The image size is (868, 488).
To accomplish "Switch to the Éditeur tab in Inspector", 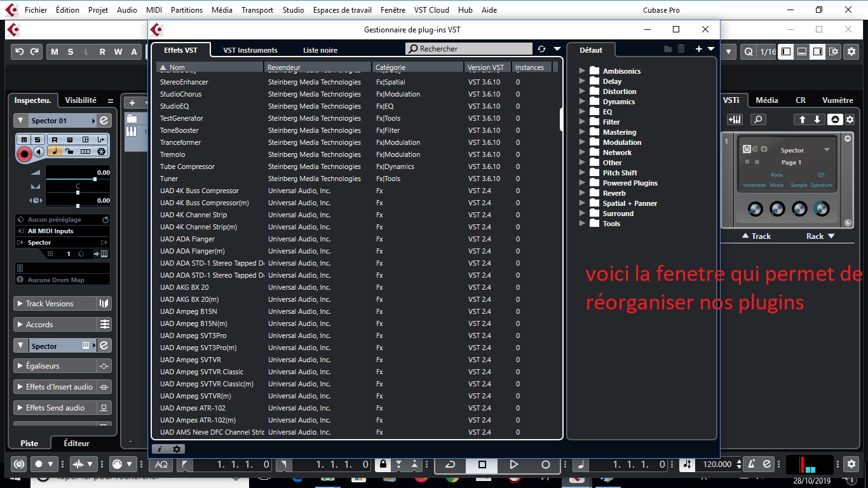I will coord(77,443).
